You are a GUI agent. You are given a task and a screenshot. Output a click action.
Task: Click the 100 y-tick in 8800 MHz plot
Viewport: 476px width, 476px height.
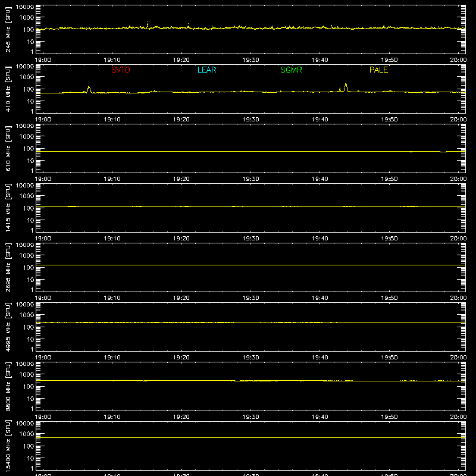click(29, 387)
